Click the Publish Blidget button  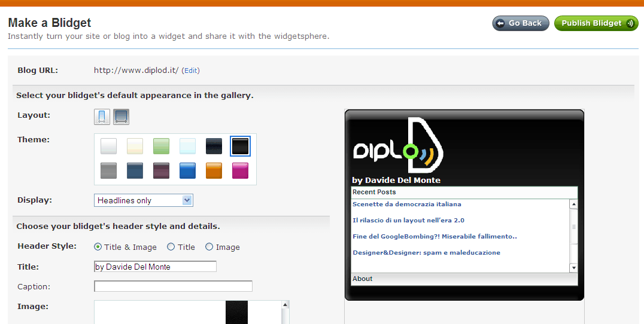point(596,23)
